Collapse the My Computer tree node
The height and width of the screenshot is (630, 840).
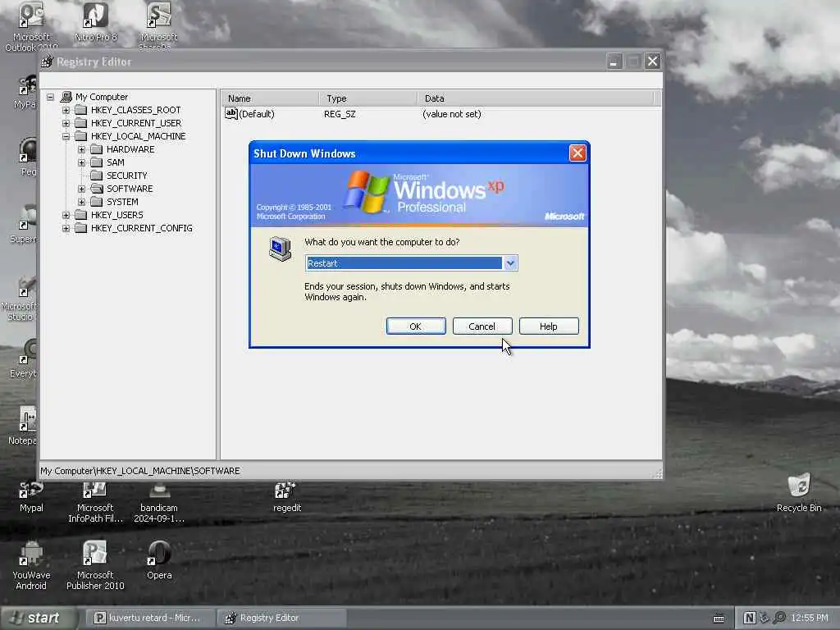pyautogui.click(x=50, y=97)
